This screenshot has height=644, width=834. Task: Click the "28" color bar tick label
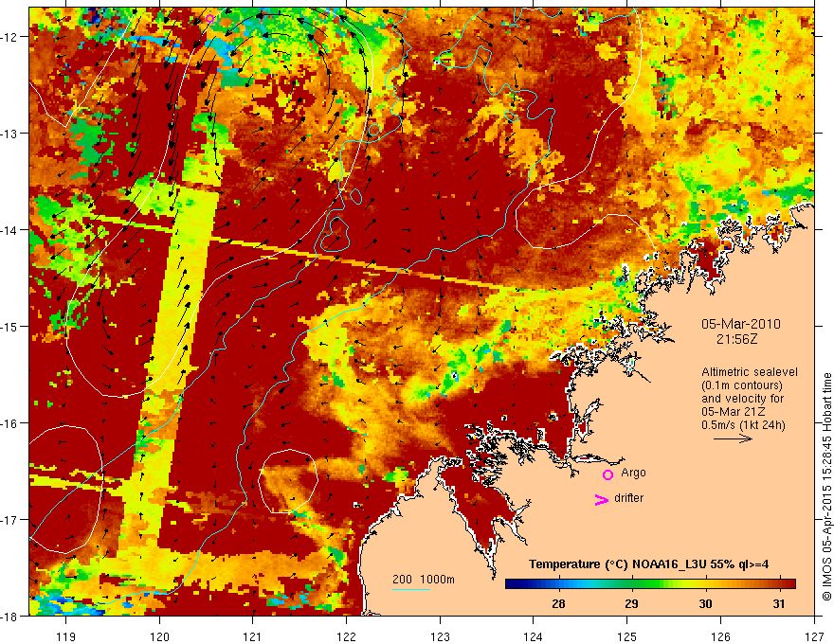(x=558, y=603)
